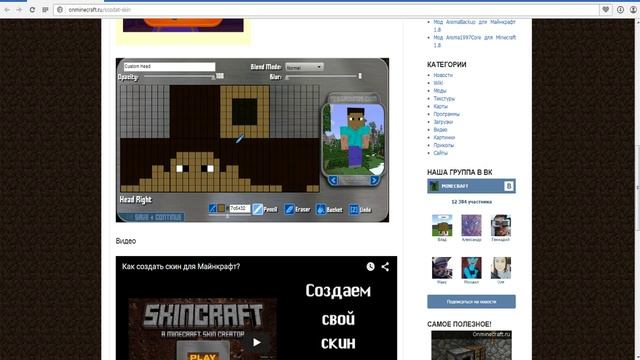Click the Custom Head name field
Screen dimensions: 640x360
click(x=169, y=67)
